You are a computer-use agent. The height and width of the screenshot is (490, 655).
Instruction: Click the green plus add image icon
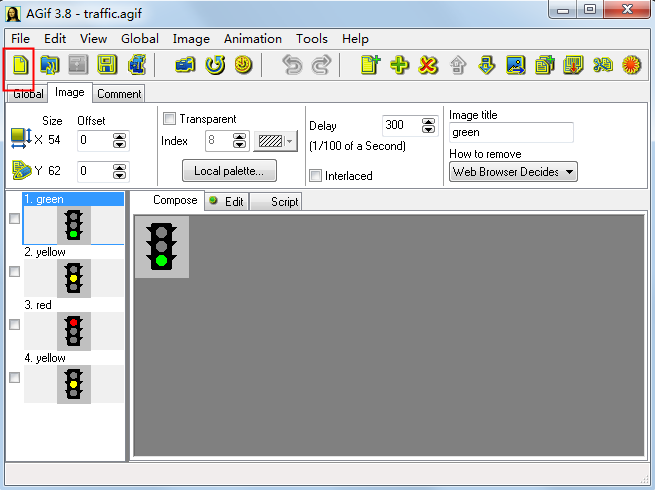pos(399,65)
